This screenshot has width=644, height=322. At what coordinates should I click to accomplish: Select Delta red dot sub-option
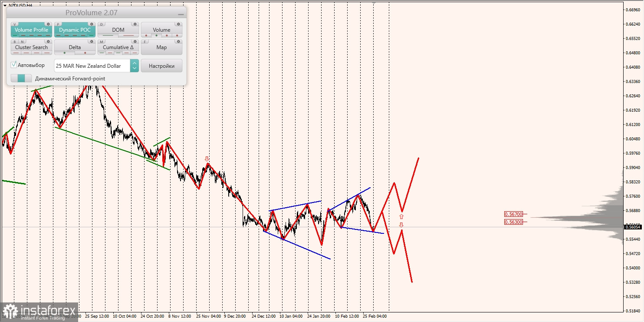tap(85, 53)
